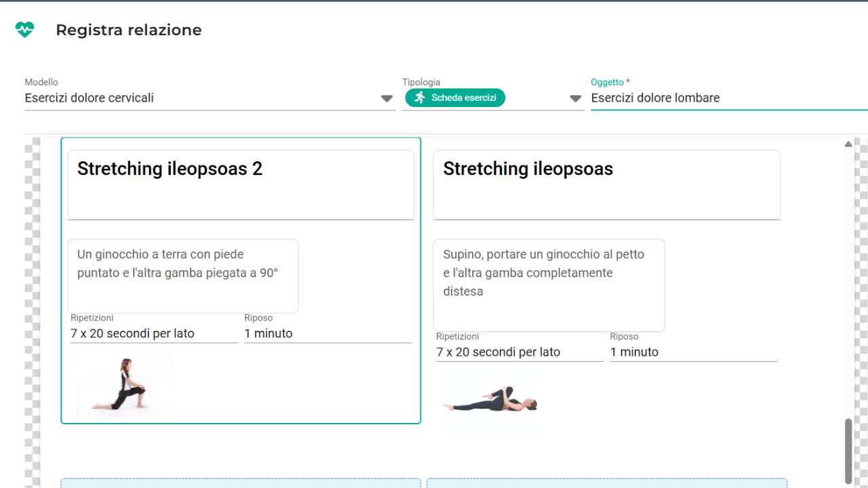Select the supine knee-to-chest stretch image
Image resolution: width=868 pixels, height=488 pixels.
[x=491, y=401]
